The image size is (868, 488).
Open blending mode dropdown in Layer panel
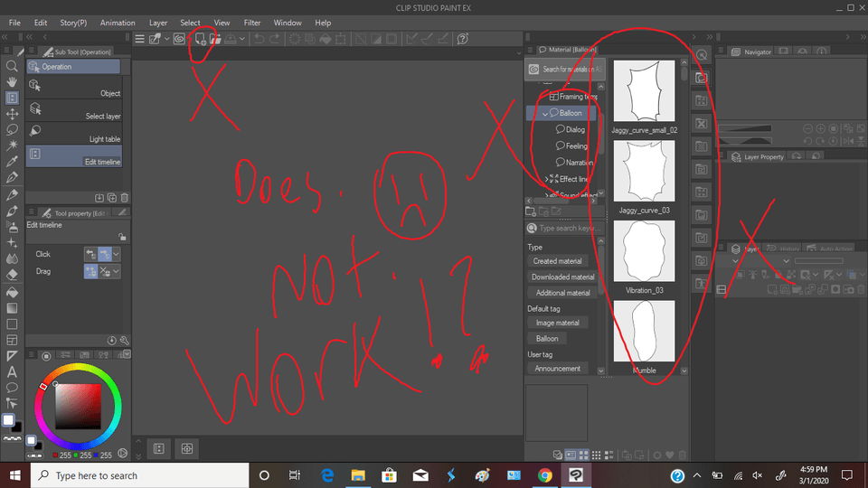tap(787, 261)
